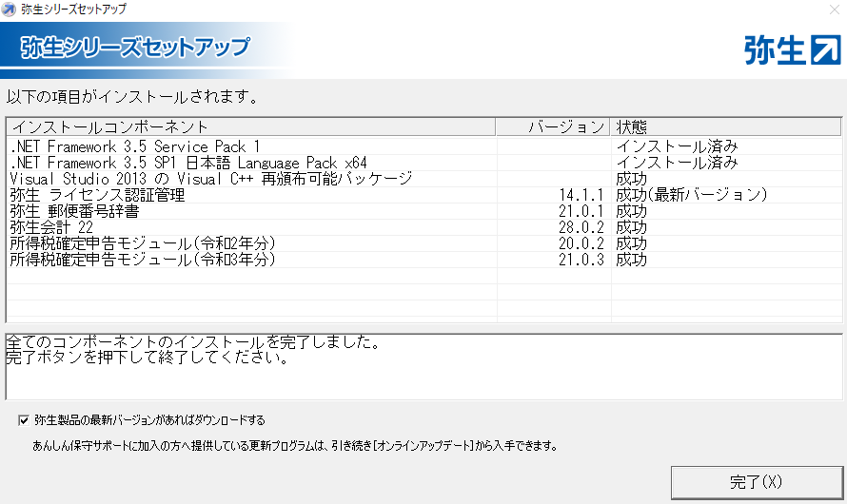
Task: Click 成功 status for 弥生会計 22
Action: click(632, 227)
